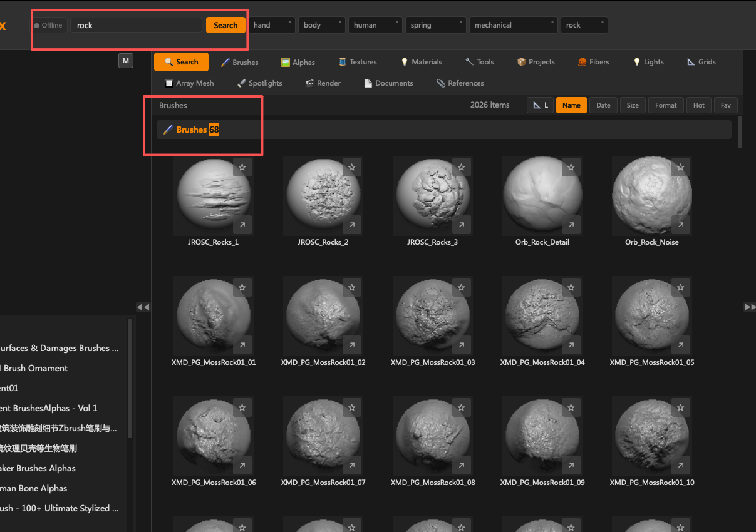This screenshot has width=756, height=532.
Task: Click the search field containing 'rock'
Action: [136, 25]
